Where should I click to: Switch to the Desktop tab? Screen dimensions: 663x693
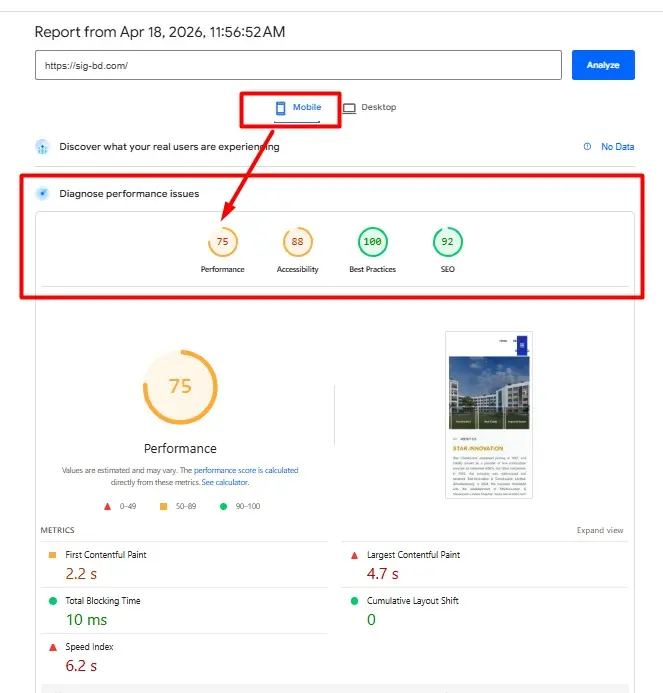click(370, 107)
